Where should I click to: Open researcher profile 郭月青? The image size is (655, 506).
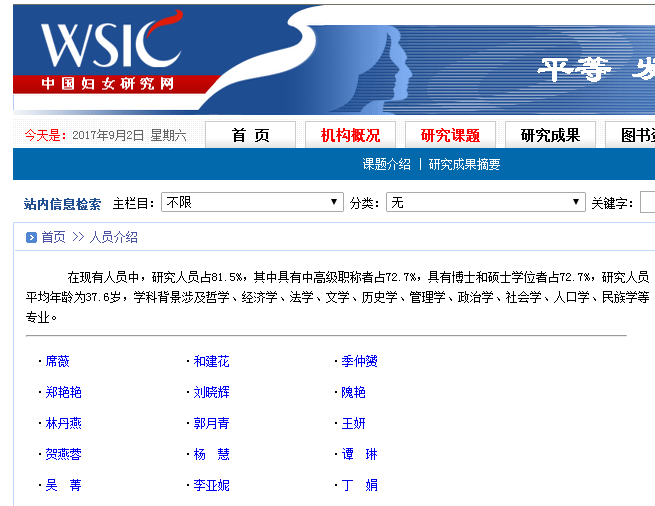[211, 424]
